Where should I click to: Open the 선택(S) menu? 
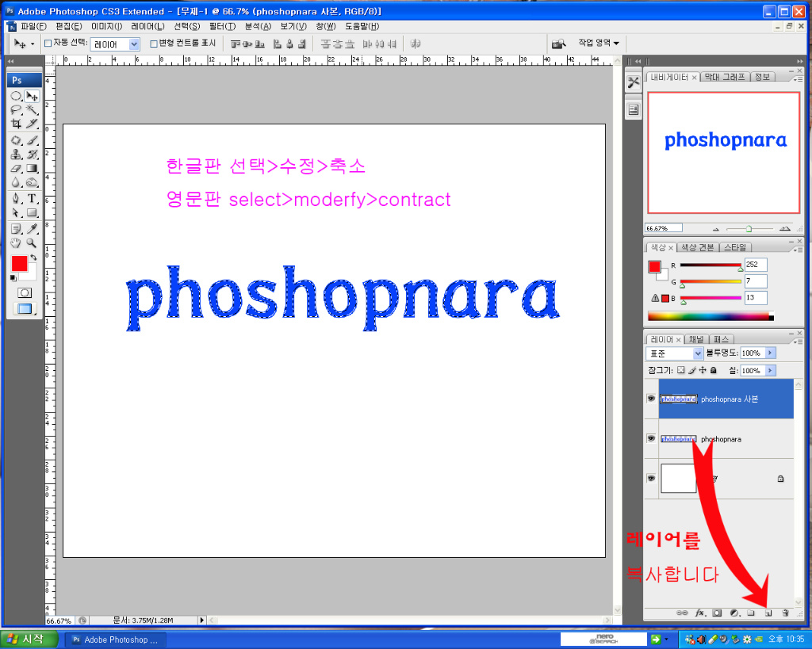(x=187, y=26)
